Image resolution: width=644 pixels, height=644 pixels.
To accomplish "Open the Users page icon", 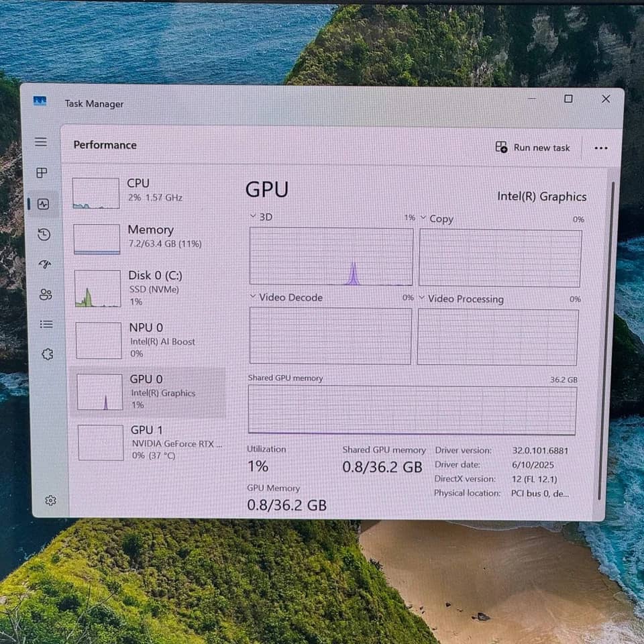I will pos(46,294).
